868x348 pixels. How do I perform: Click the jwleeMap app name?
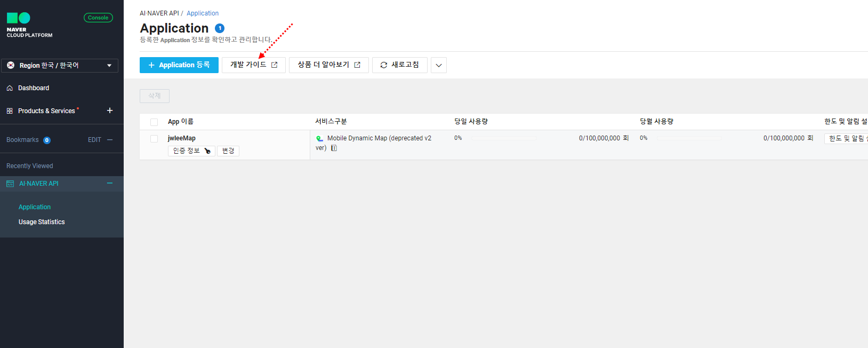pos(182,138)
